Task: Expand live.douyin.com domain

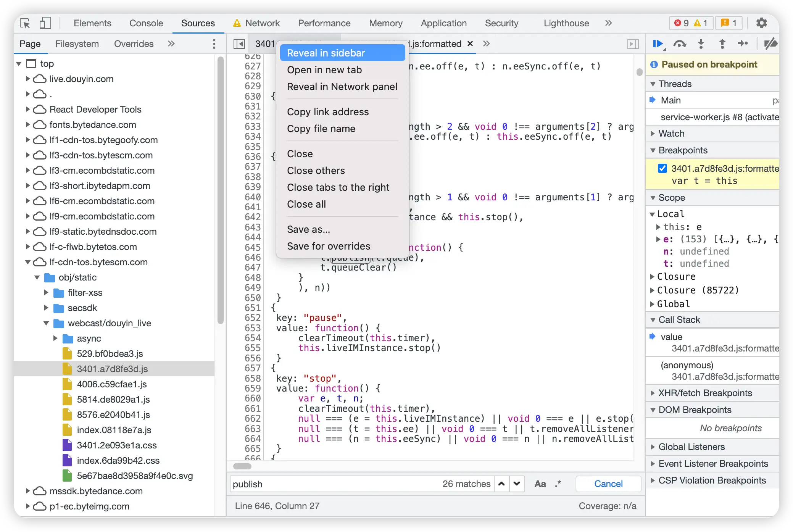Action: point(27,79)
